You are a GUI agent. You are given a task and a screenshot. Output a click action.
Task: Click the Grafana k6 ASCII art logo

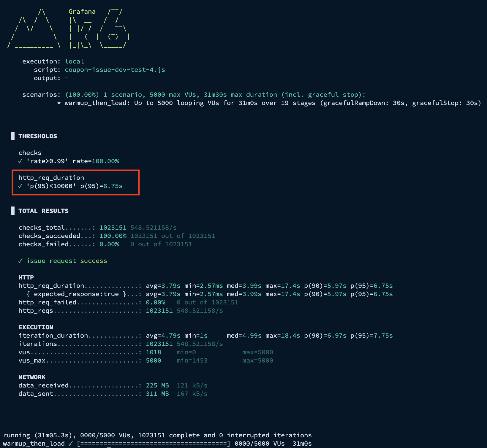(68, 29)
